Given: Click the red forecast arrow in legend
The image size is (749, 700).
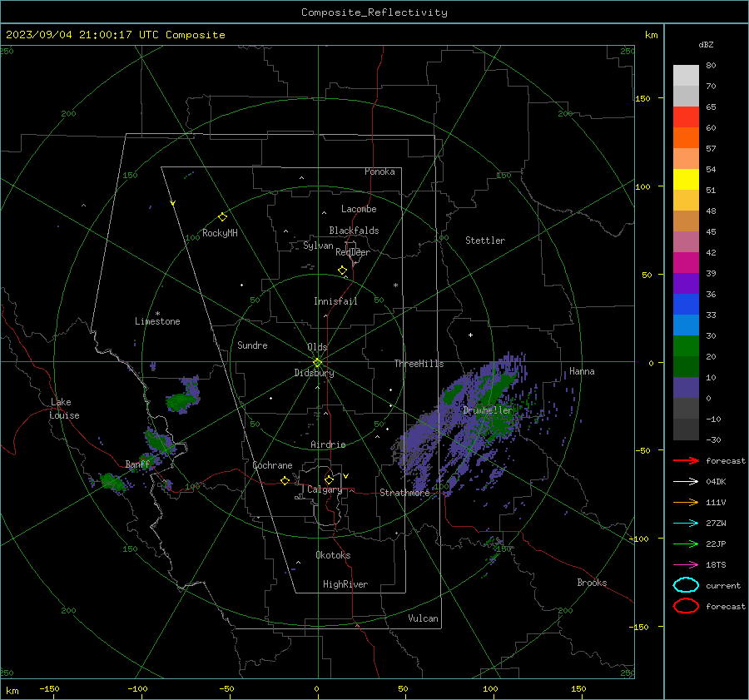Looking at the screenshot, I should pyautogui.click(x=686, y=460).
